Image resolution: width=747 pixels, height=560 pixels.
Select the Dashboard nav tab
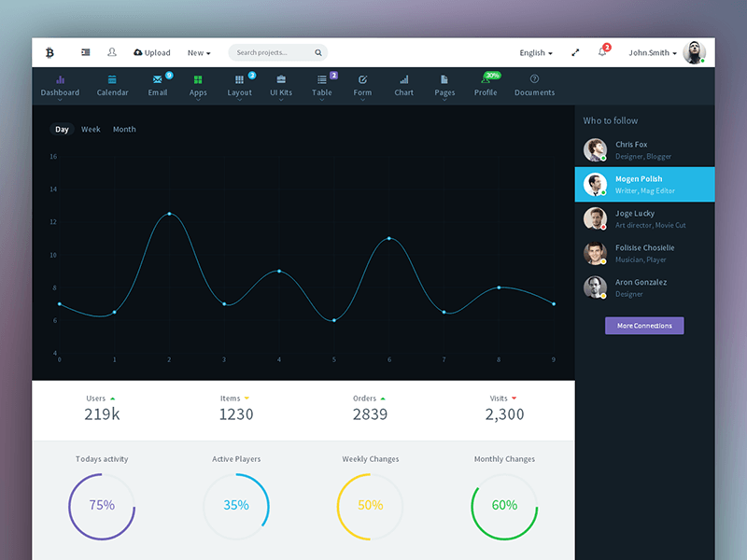(60, 85)
